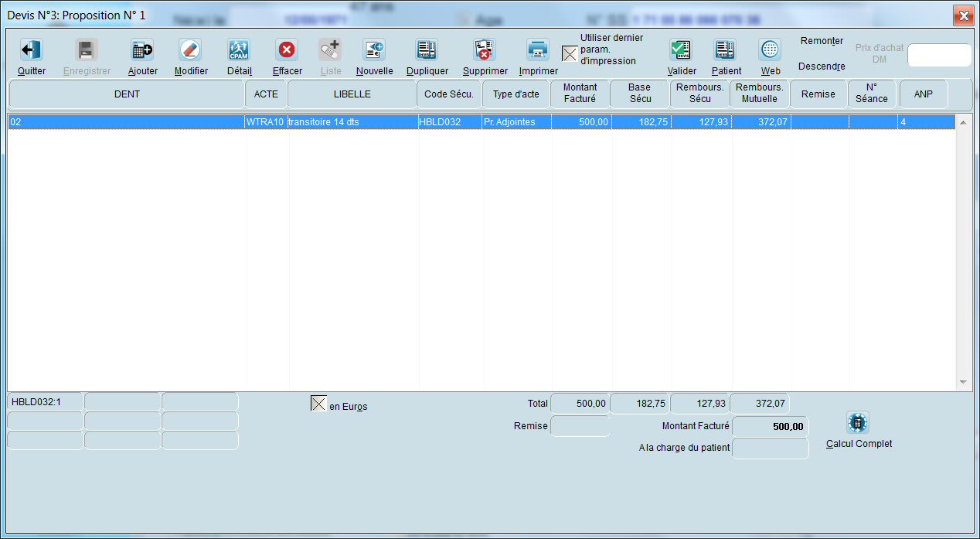
Task: Validate the quote with Valider
Action: pos(681,51)
